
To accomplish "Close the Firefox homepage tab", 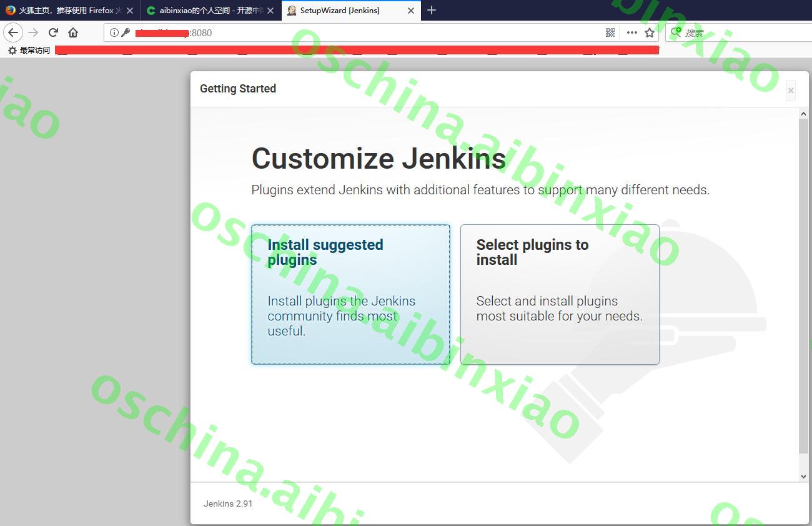I will coord(130,11).
